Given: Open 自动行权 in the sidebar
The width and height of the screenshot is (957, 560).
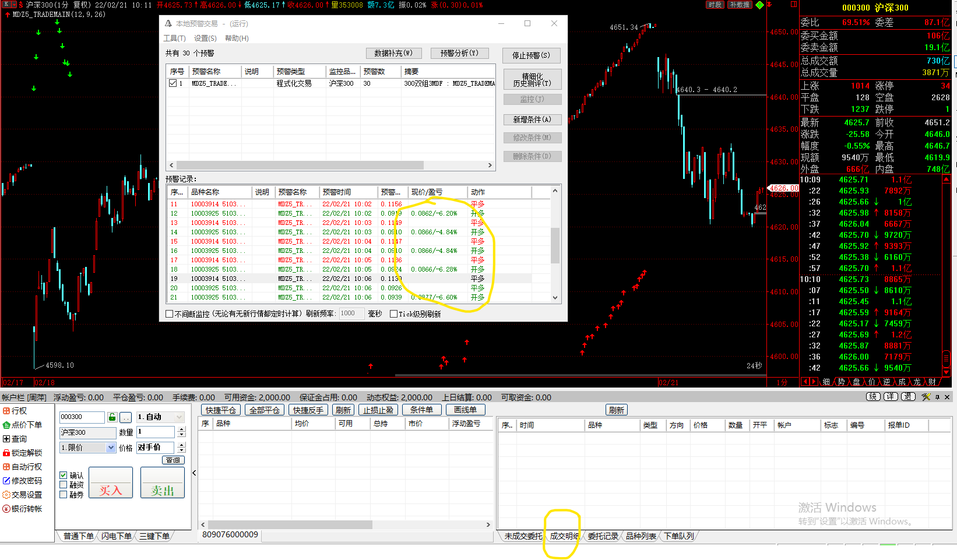Looking at the screenshot, I should click(22, 467).
